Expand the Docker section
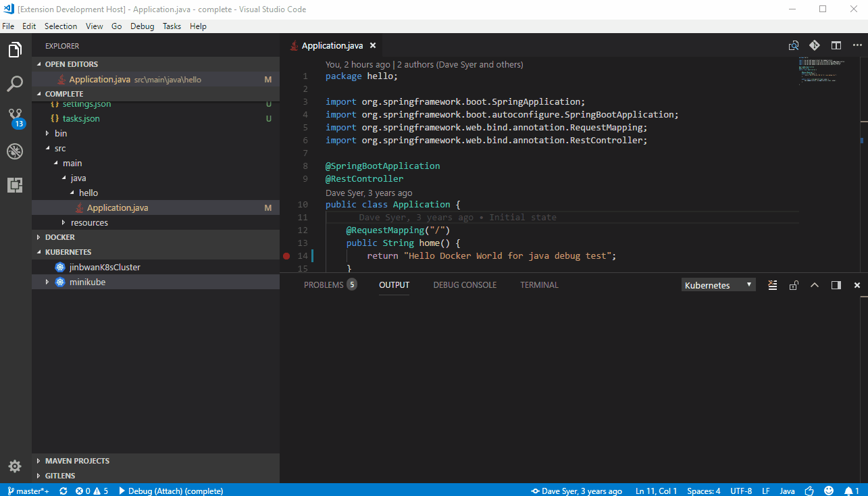Screen dimensions: 868x496 pos(155,237)
